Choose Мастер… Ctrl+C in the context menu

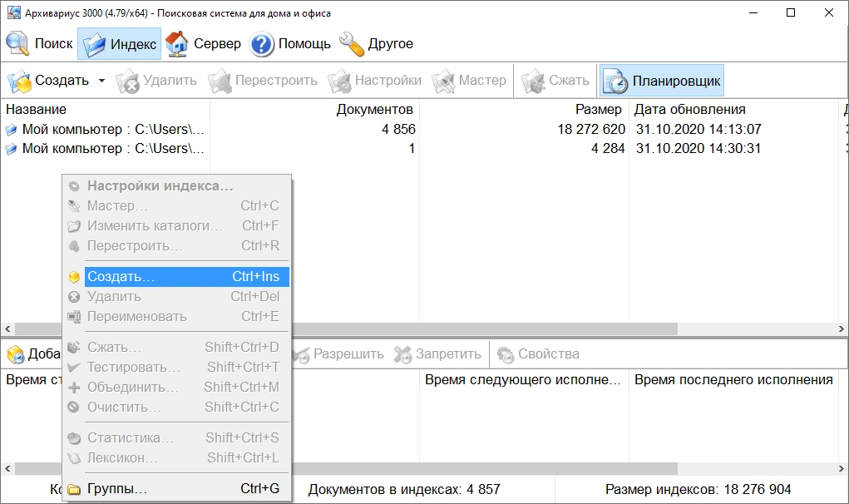click(x=176, y=205)
